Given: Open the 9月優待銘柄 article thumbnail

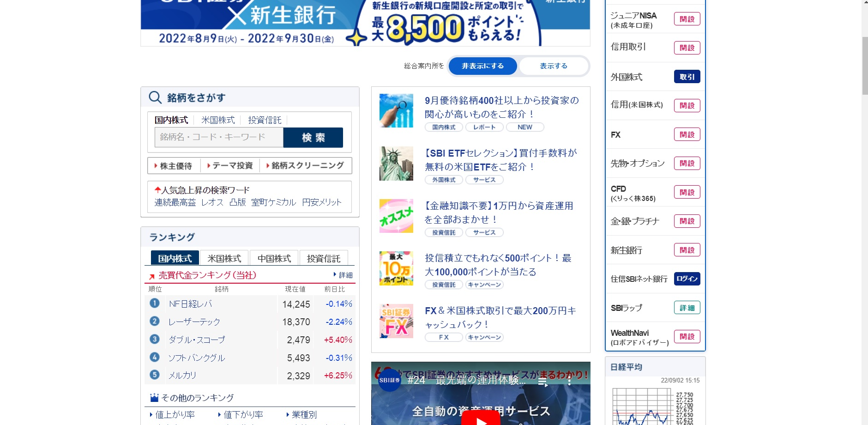Looking at the screenshot, I should point(396,111).
